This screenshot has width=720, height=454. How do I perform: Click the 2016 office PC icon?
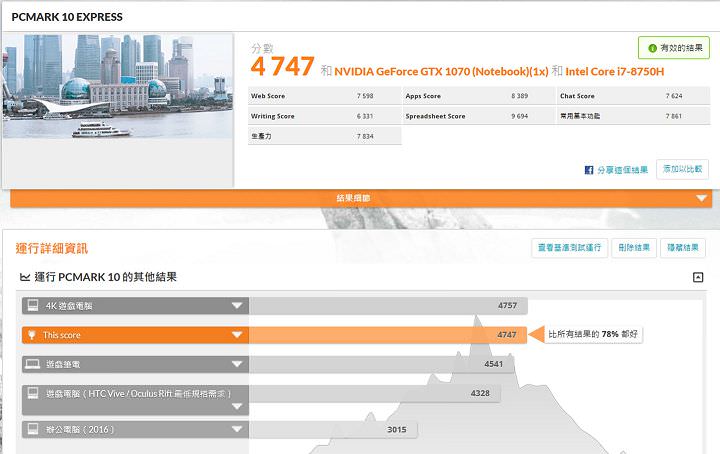coord(32,429)
